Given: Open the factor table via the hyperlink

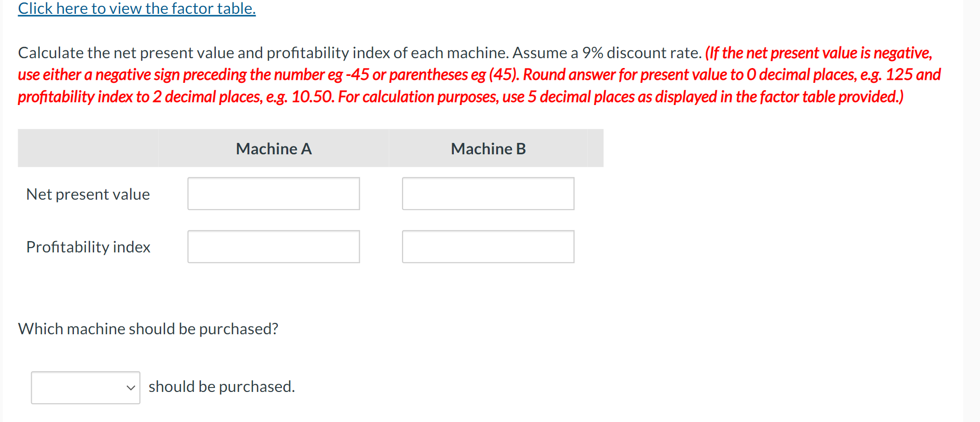Looking at the screenshot, I should click(x=136, y=8).
